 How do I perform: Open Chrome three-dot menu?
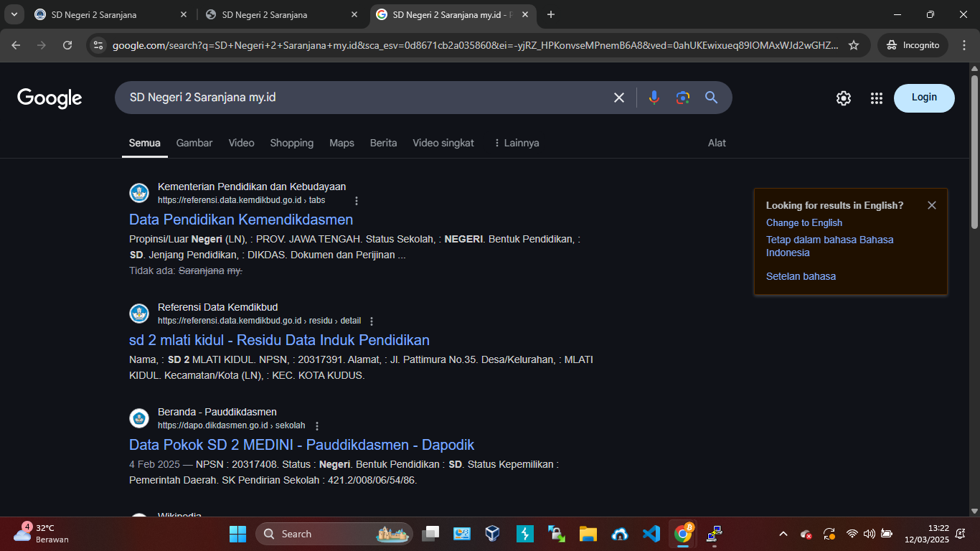[x=964, y=45]
